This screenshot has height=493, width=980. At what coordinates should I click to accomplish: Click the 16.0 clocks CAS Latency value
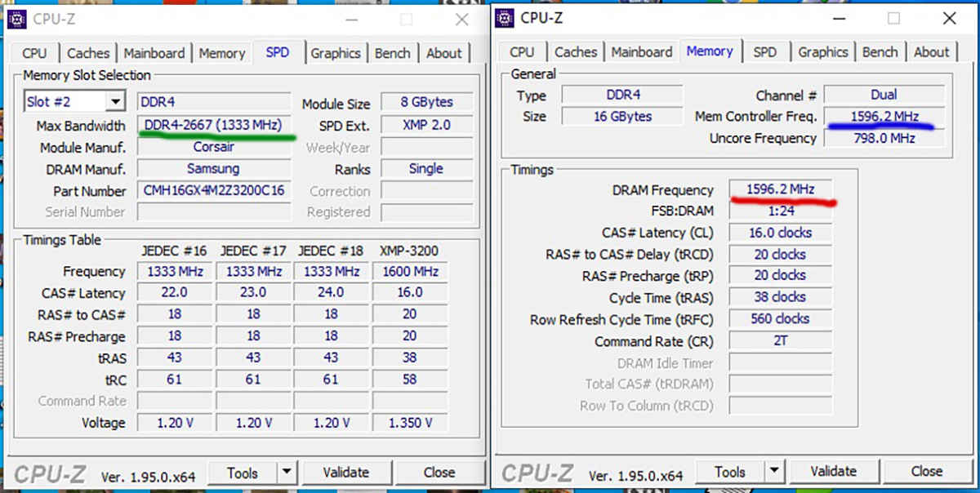point(781,233)
